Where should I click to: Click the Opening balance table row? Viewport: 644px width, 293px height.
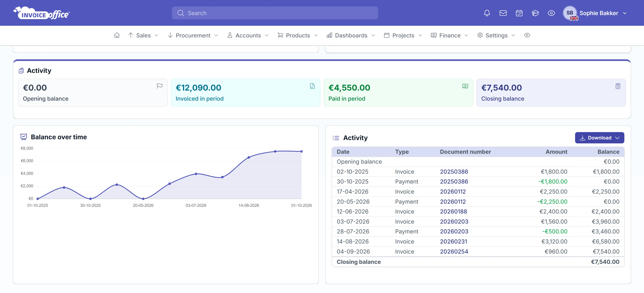pos(478,162)
